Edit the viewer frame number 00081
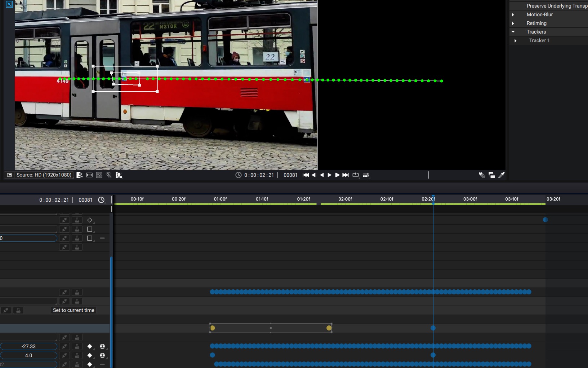Screen dimensions: 588x368 pyautogui.click(x=290, y=175)
